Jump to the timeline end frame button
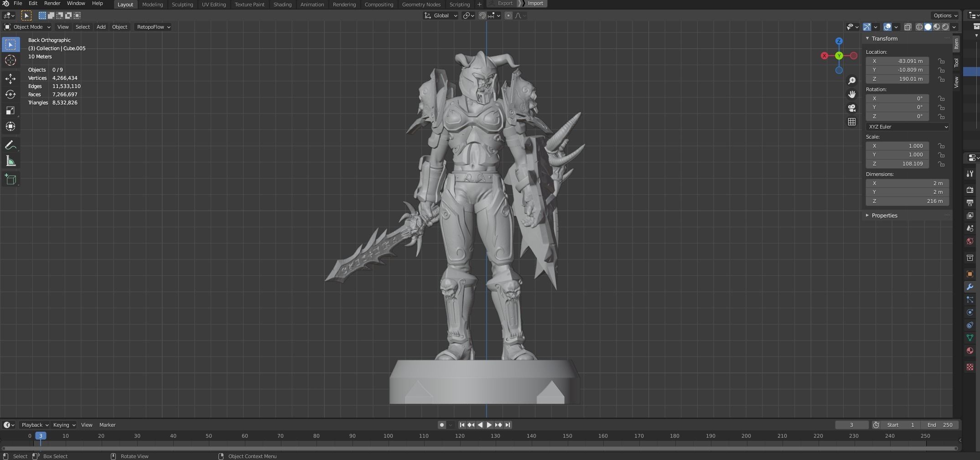Viewport: 980px width, 460px height. click(x=508, y=425)
